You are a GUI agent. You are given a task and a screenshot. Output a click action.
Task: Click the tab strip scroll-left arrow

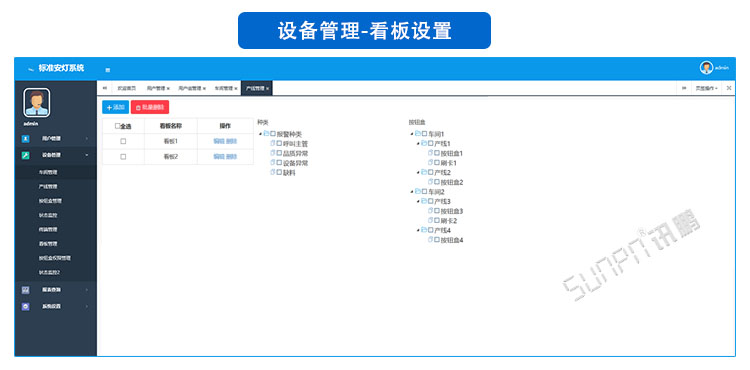tap(105, 88)
